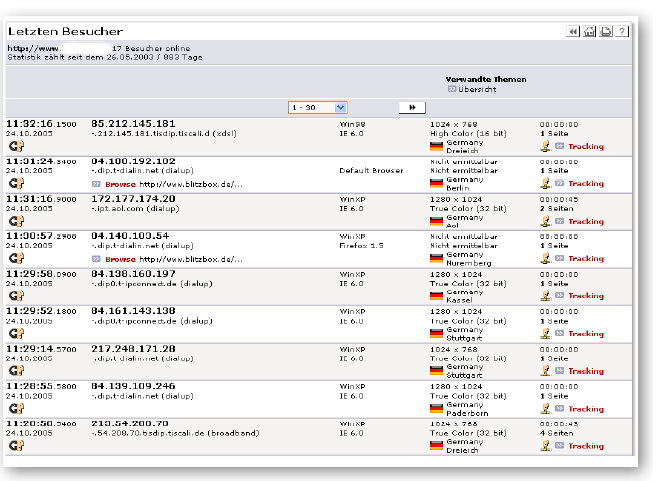Click the arrow icon before the 11:30:57 row's Browse link
Image resolution: width=659 pixels, height=481 pixels.
click(96, 259)
